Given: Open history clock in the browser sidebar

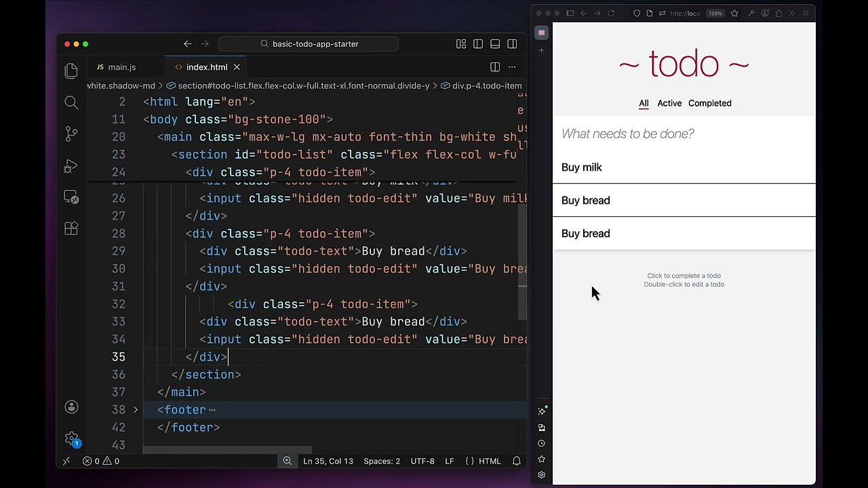Looking at the screenshot, I should [x=542, y=443].
